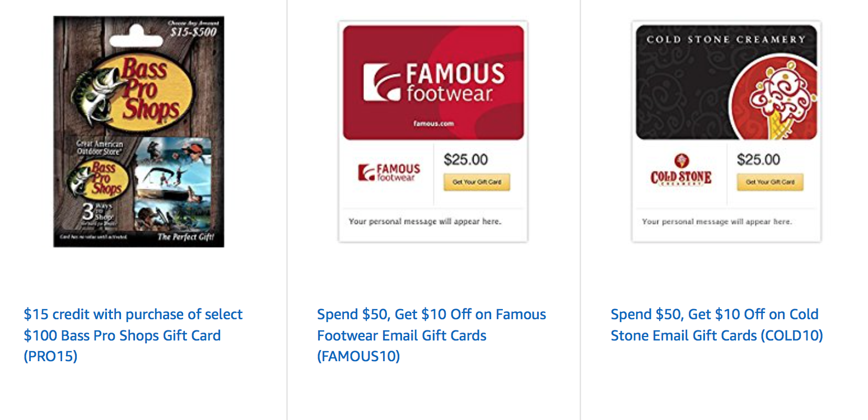The image size is (868, 420).
Task: Click the fishing and boating photo collage
Action: pyautogui.click(x=173, y=184)
